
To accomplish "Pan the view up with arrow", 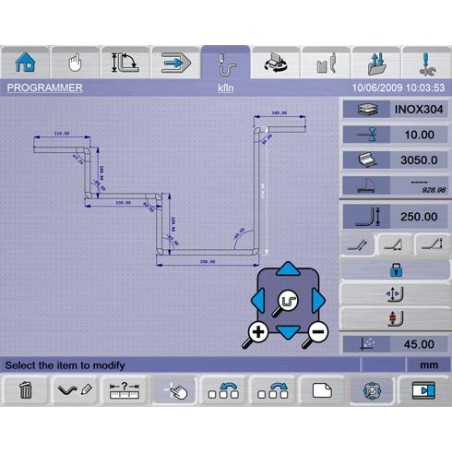I will click(x=288, y=269).
